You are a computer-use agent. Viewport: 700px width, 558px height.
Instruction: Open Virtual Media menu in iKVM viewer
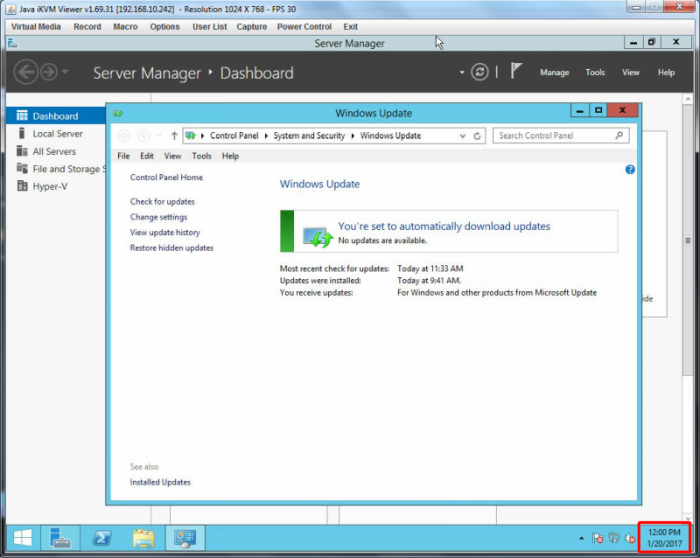tap(36, 27)
